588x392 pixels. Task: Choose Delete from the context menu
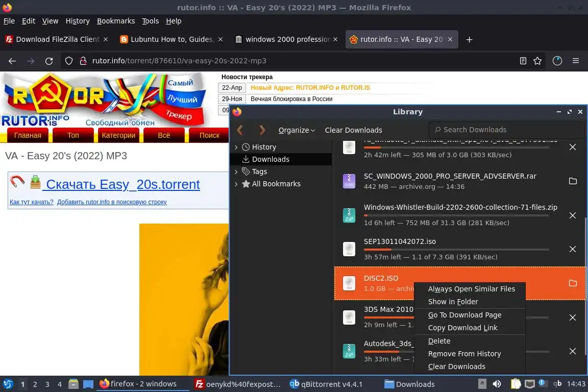pos(470,341)
